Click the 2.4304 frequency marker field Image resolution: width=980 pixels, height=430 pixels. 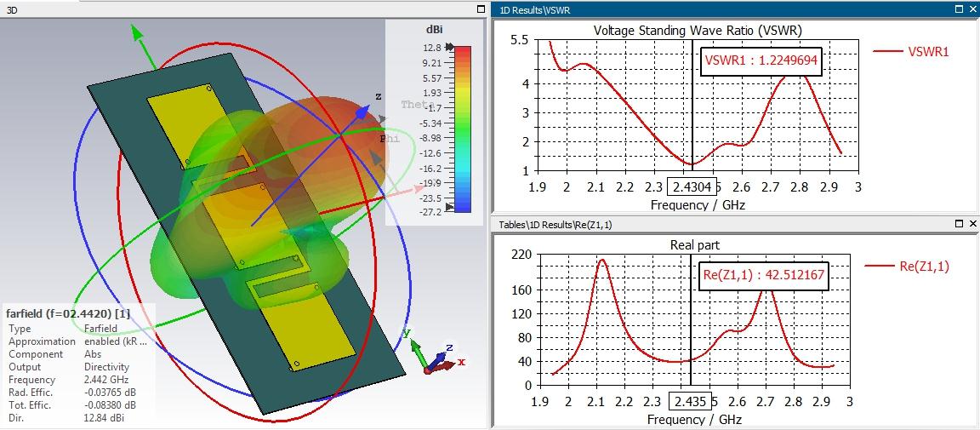[692, 187]
